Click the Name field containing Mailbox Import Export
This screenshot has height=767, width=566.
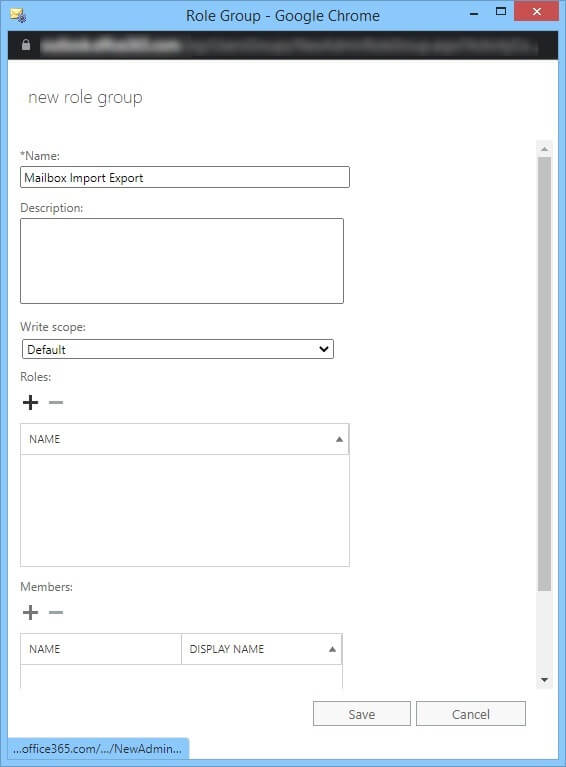[185, 177]
